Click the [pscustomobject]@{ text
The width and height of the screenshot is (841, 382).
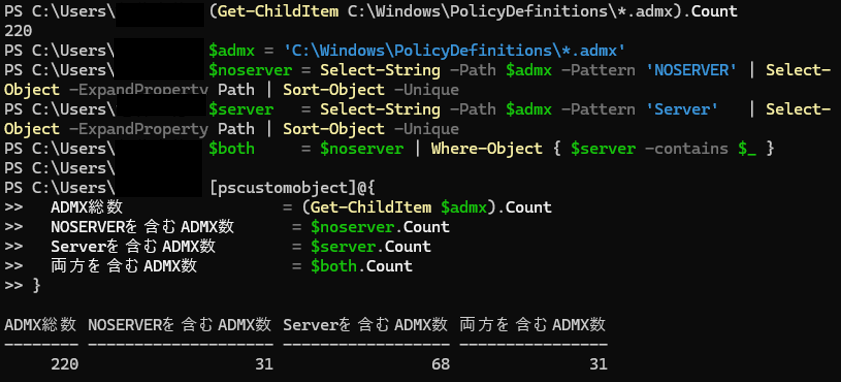(292, 188)
